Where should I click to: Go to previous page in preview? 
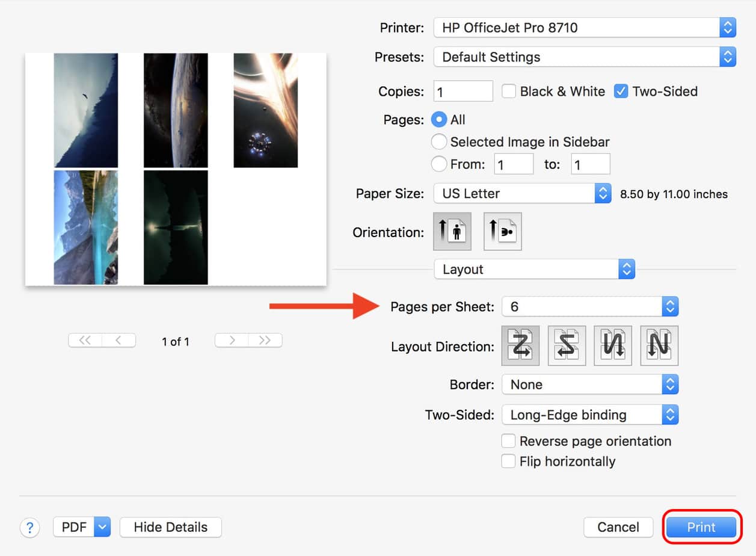(x=119, y=341)
